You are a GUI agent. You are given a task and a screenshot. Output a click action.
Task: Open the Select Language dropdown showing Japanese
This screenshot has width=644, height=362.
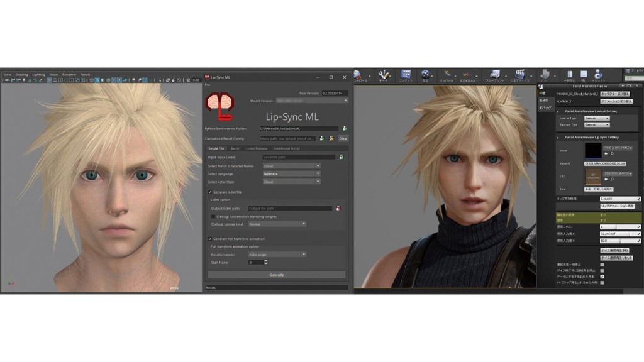(x=291, y=173)
